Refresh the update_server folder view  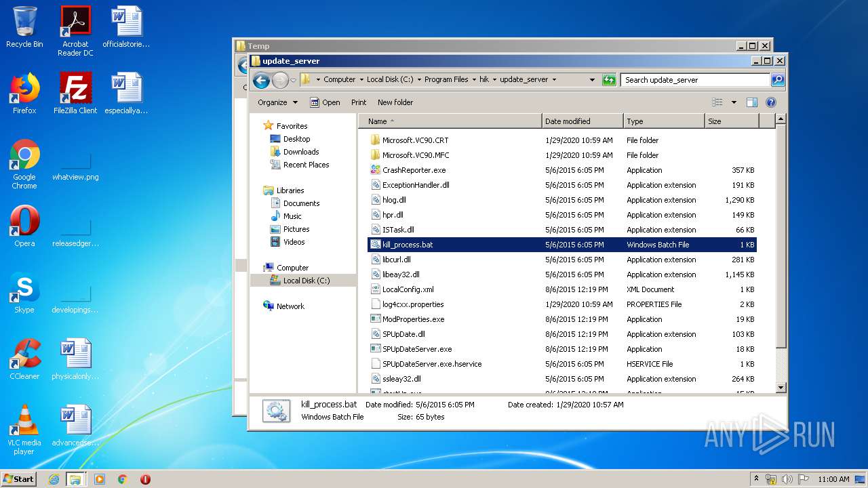609,79
